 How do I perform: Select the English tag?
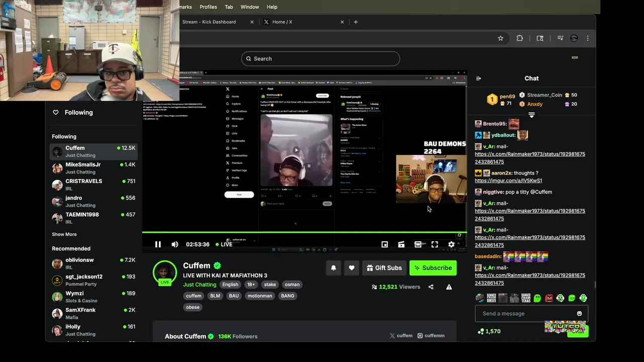[x=230, y=285]
